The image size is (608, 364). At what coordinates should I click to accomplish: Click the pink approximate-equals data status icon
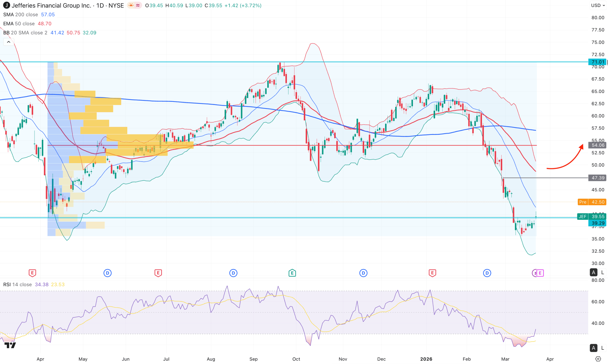tap(138, 5)
